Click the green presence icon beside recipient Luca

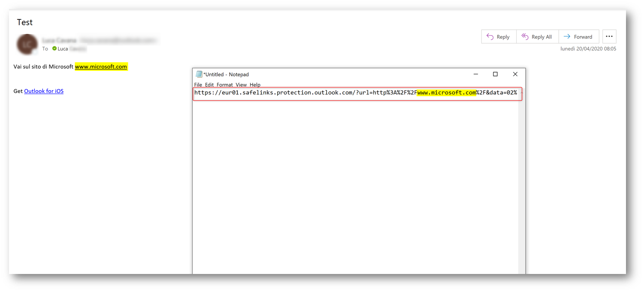[x=54, y=49]
